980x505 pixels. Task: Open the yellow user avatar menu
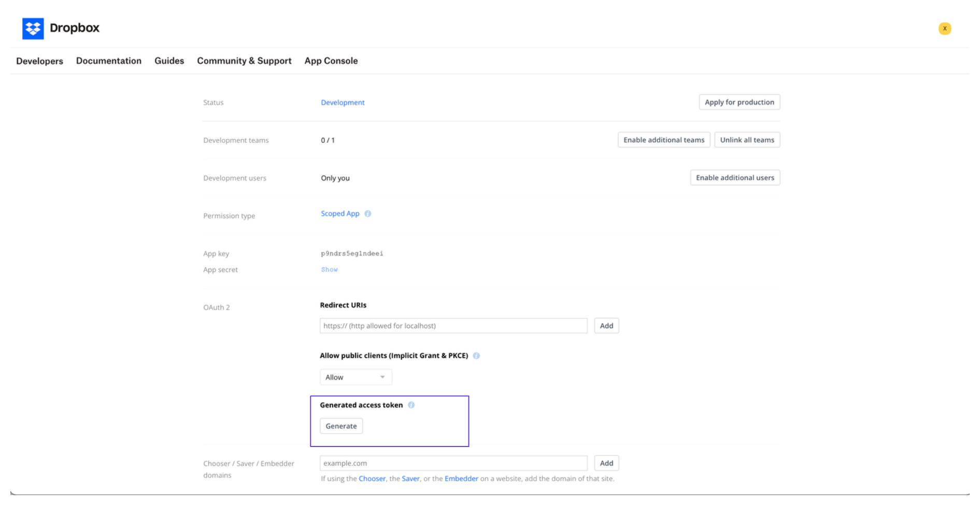tap(944, 28)
